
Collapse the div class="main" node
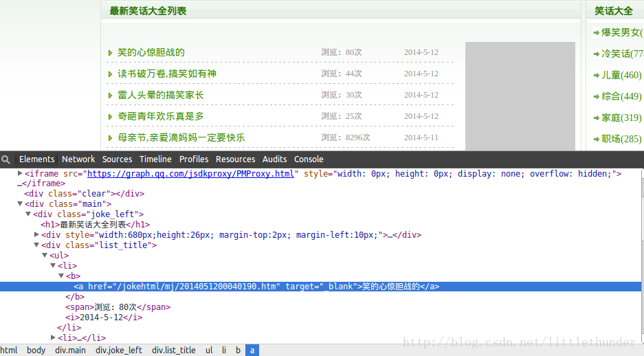click(20, 203)
